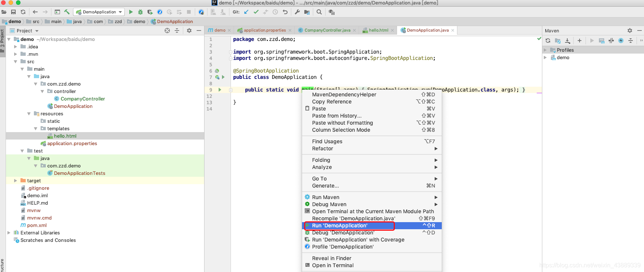Open Project panel settings gear

click(189, 31)
